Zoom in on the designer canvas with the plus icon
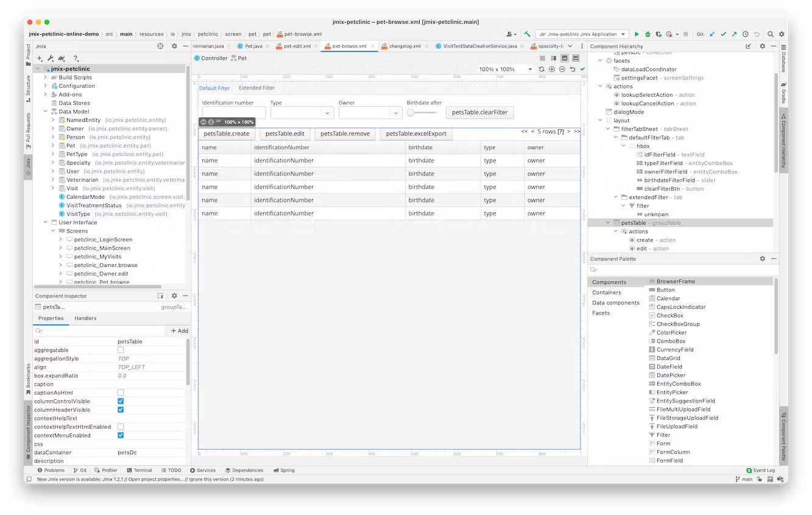Screen dimensions: 812x515 point(552,69)
